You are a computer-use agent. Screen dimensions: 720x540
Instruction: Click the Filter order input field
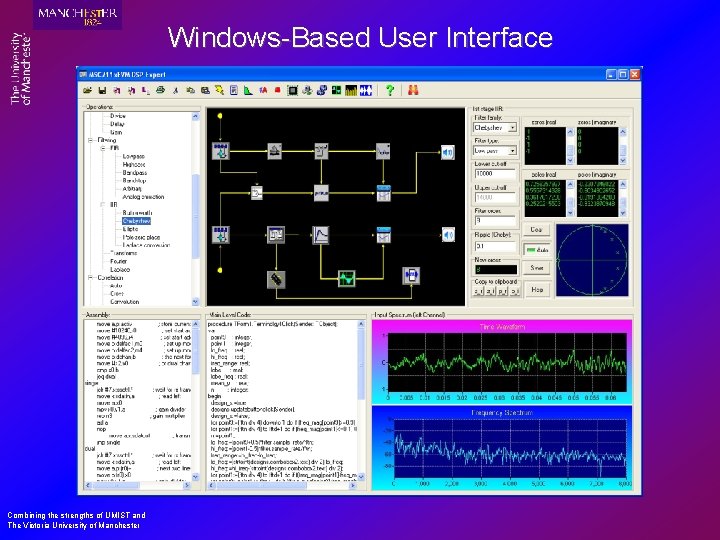pyautogui.click(x=495, y=220)
